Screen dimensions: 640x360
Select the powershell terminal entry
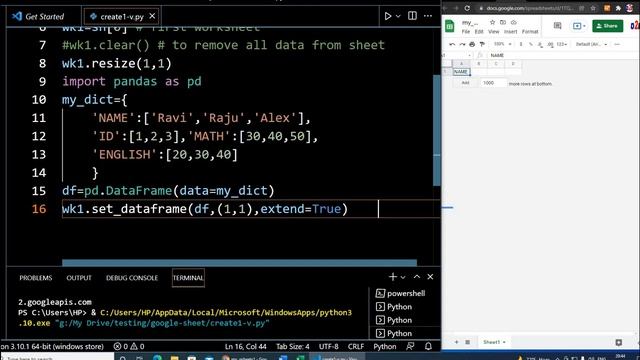[401, 293]
